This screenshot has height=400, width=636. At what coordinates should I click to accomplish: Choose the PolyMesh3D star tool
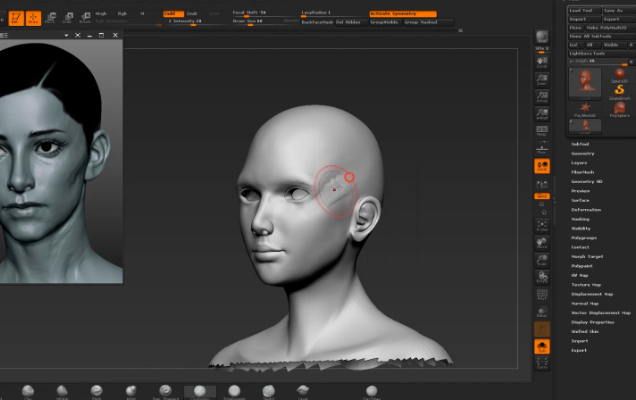[x=585, y=108]
